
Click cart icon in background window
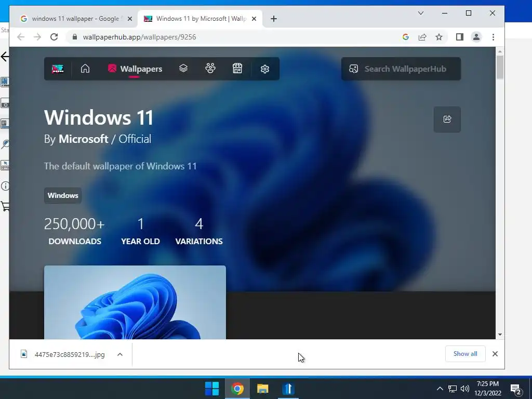click(5, 206)
